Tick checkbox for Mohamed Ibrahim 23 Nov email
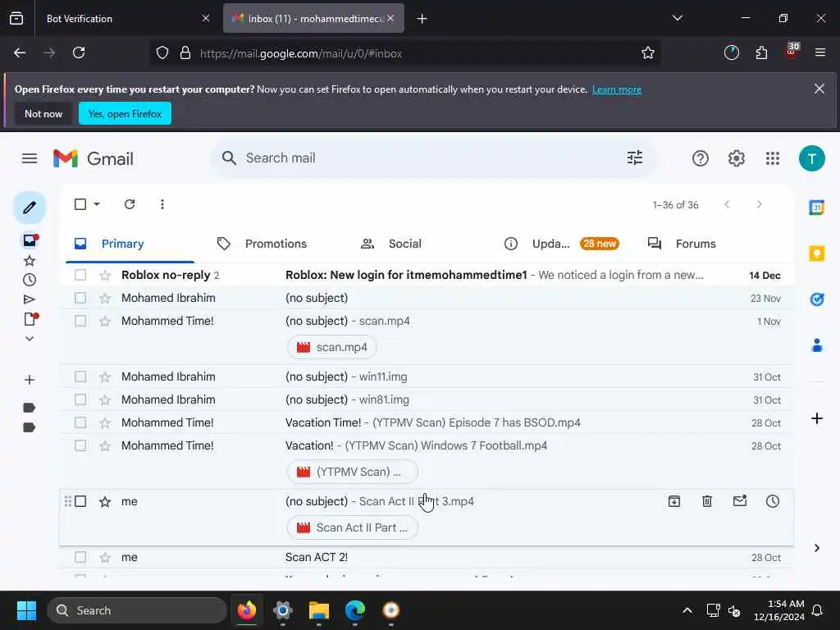Viewport: 840px width, 630px height. point(80,298)
